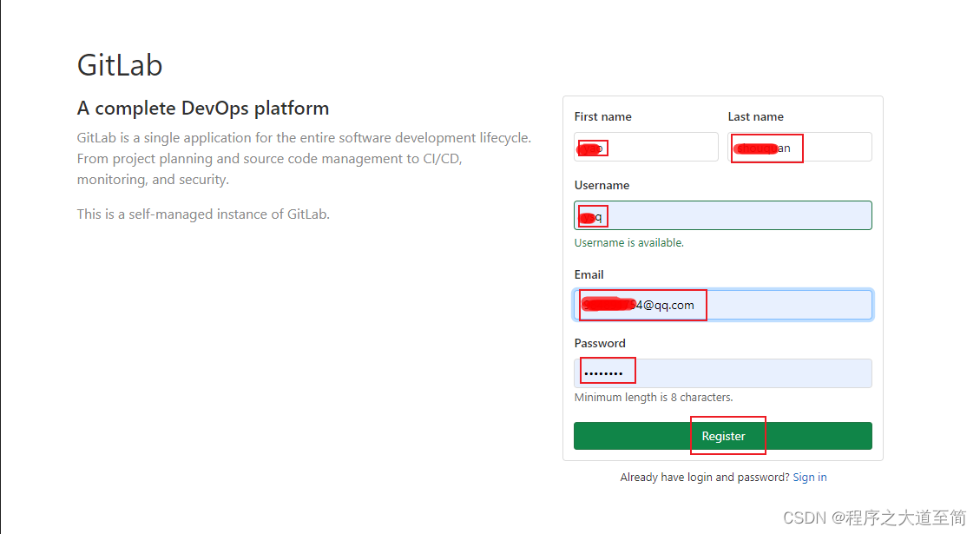Click the 'Username' label
The width and height of the screenshot is (980, 534).
(602, 185)
